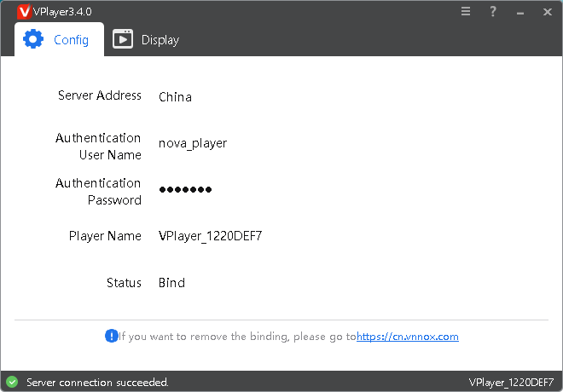Click the Player Name label

(105, 236)
